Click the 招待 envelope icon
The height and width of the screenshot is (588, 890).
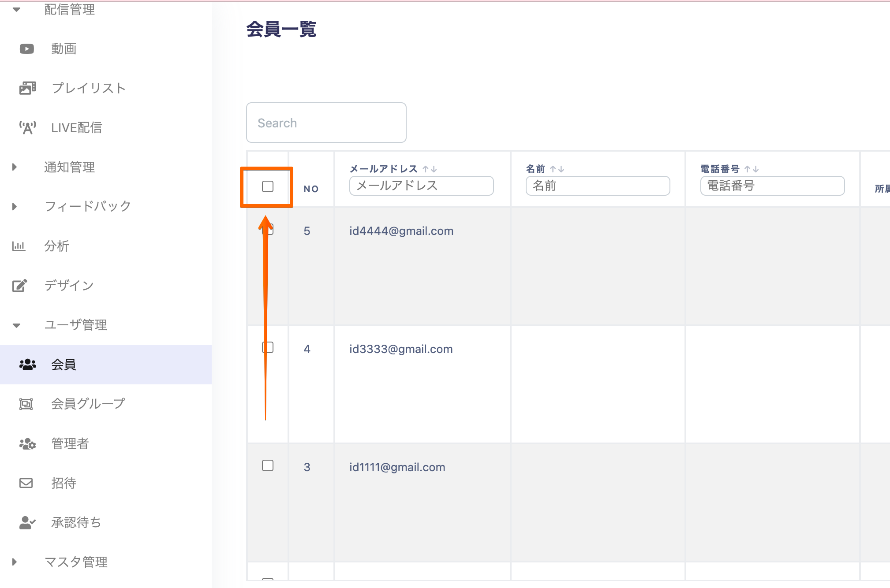click(26, 483)
